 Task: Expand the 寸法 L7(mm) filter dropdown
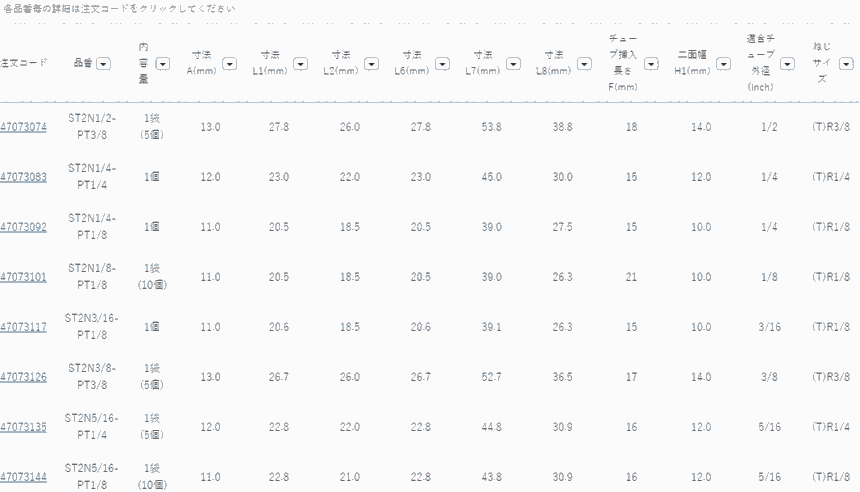(513, 63)
